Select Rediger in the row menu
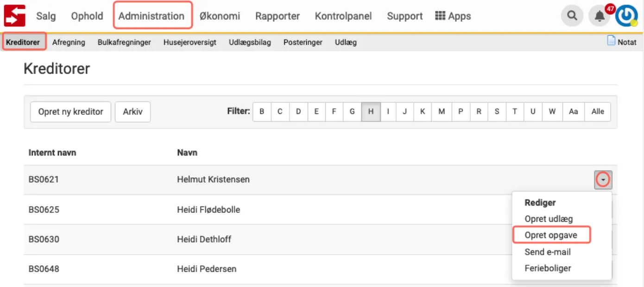Viewport: 644px width, 287px height. tap(540, 202)
